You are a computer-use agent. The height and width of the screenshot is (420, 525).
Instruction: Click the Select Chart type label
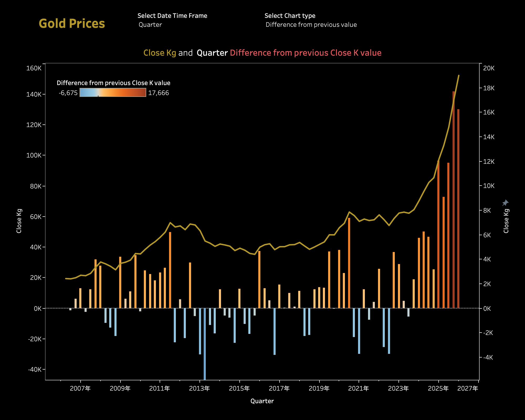click(x=290, y=16)
